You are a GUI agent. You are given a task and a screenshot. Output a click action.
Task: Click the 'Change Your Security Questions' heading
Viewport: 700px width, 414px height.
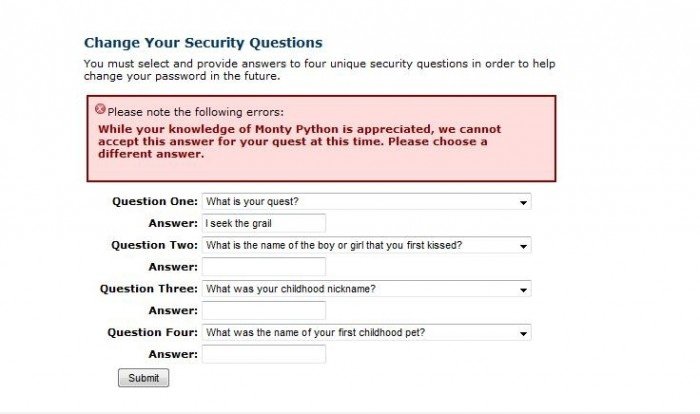coord(203,43)
